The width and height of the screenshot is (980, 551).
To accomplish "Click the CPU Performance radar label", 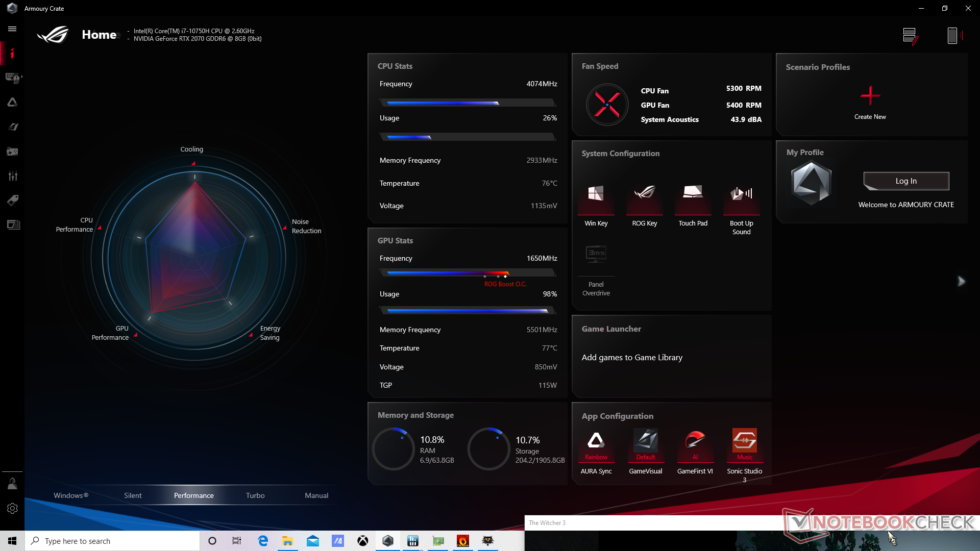I will [x=75, y=224].
